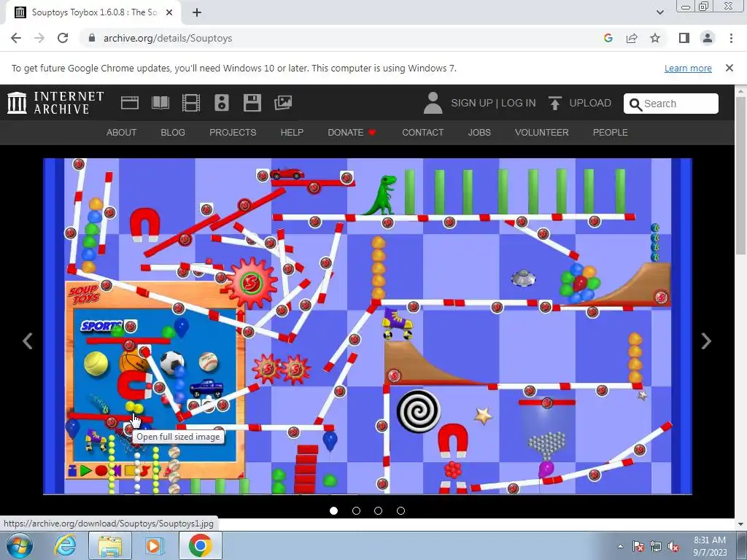Viewport: 747px width, 560px height.
Task: Open Internet Explorer from taskbar
Action: (65, 545)
